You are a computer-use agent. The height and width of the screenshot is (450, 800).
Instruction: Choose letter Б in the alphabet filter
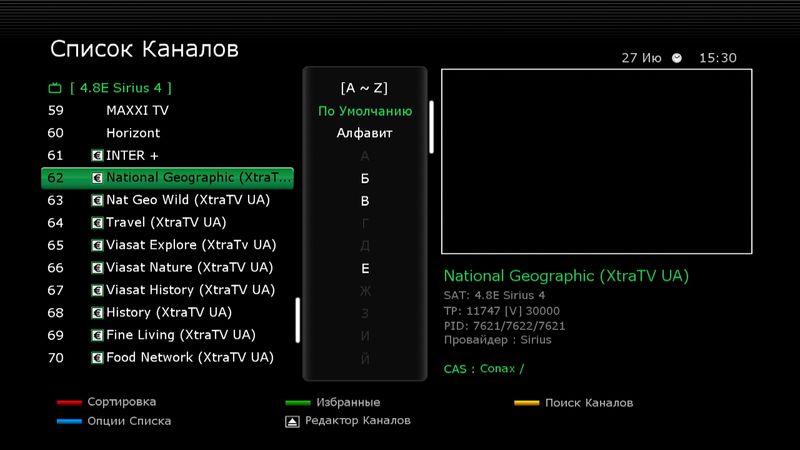pos(365,179)
